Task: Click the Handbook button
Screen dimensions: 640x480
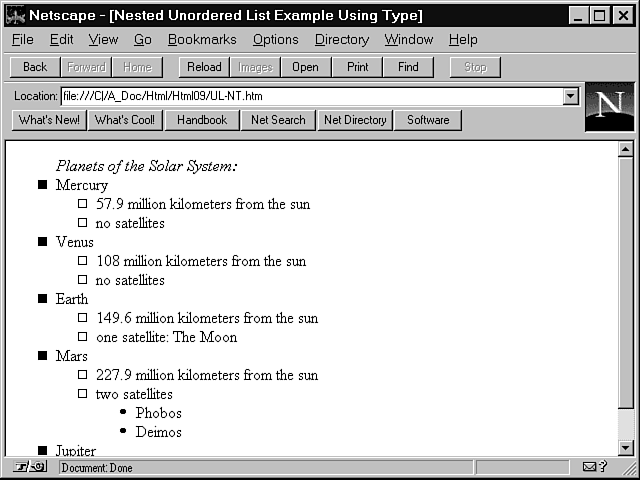Action: pyautogui.click(x=202, y=120)
